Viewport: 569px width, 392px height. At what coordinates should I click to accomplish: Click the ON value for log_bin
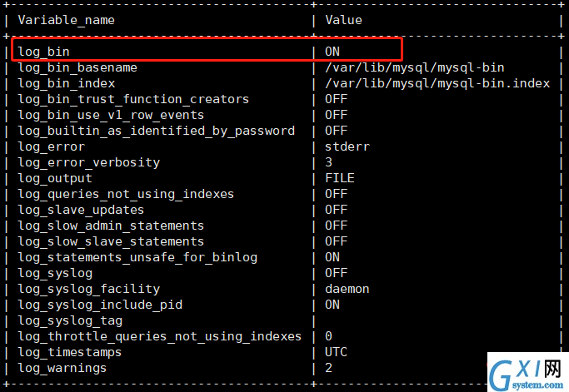[332, 52]
